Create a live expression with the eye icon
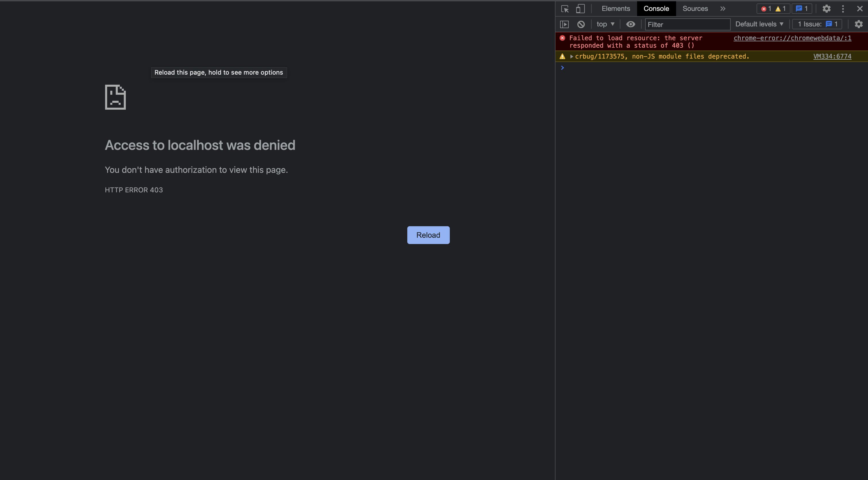Image resolution: width=868 pixels, height=480 pixels. pos(631,24)
